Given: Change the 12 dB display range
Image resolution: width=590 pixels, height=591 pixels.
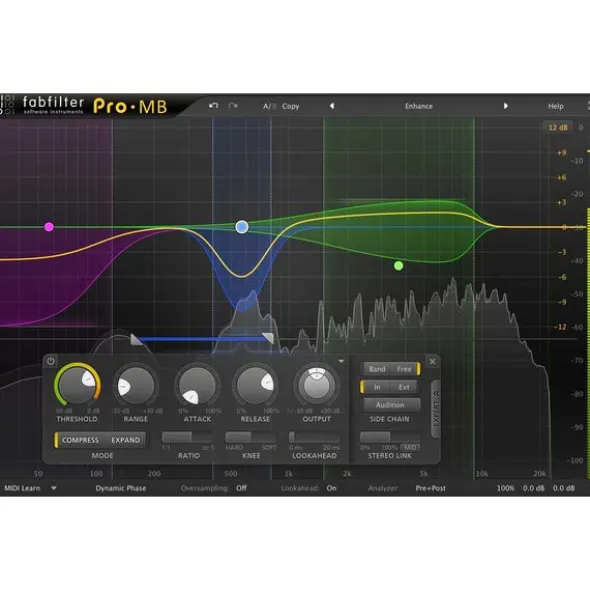Looking at the screenshot, I should click(558, 127).
